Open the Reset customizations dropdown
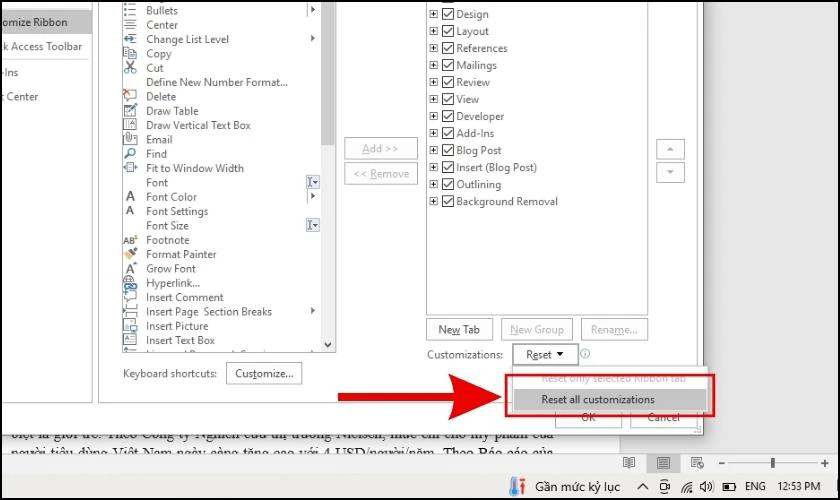The height and width of the screenshot is (500, 840). [545, 354]
